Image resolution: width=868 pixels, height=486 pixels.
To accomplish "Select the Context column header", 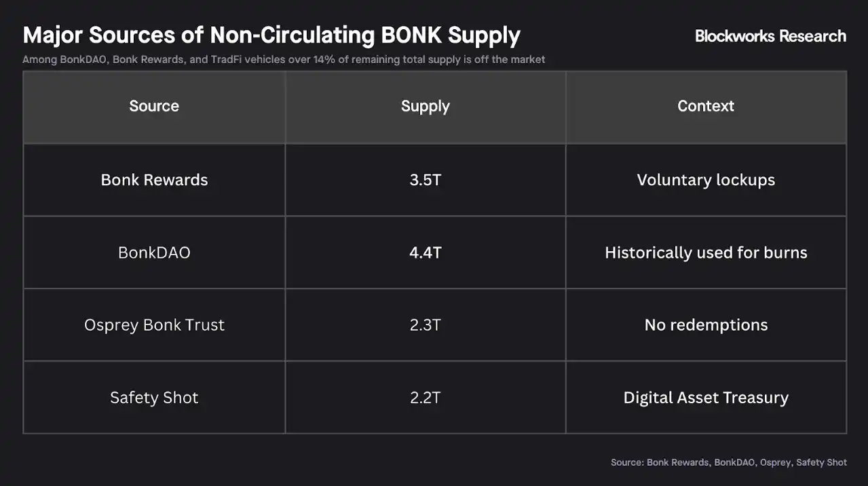I will pos(705,106).
